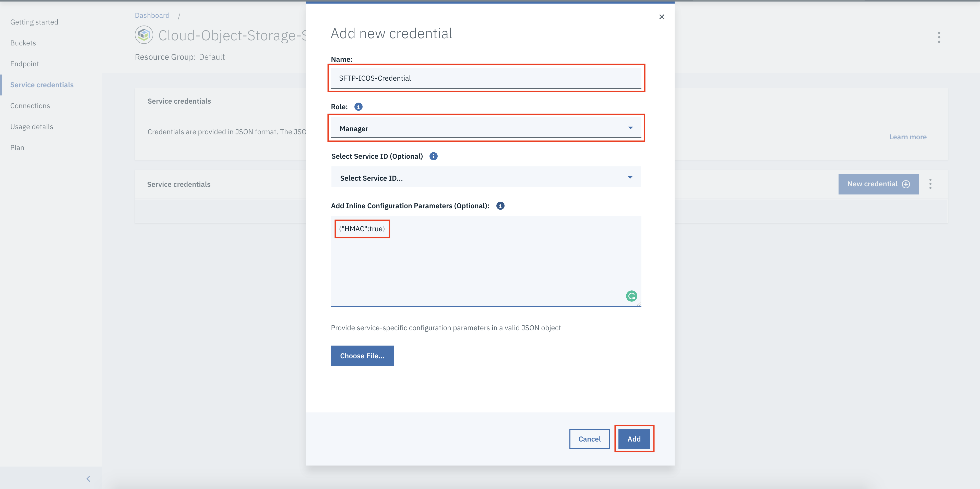The width and height of the screenshot is (980, 489).
Task: Close the Add new credential dialog
Action: point(661,17)
